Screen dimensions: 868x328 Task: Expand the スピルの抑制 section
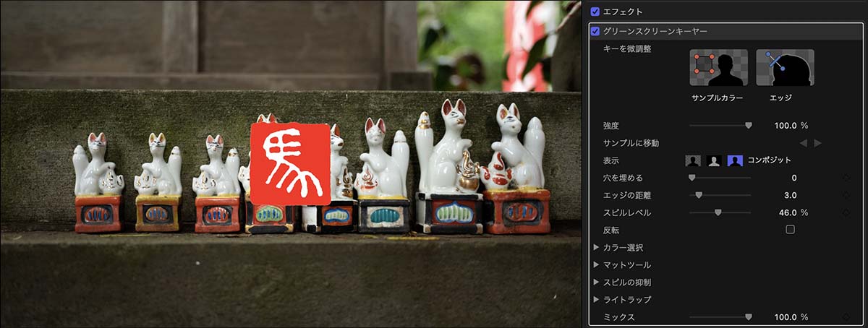(x=597, y=282)
